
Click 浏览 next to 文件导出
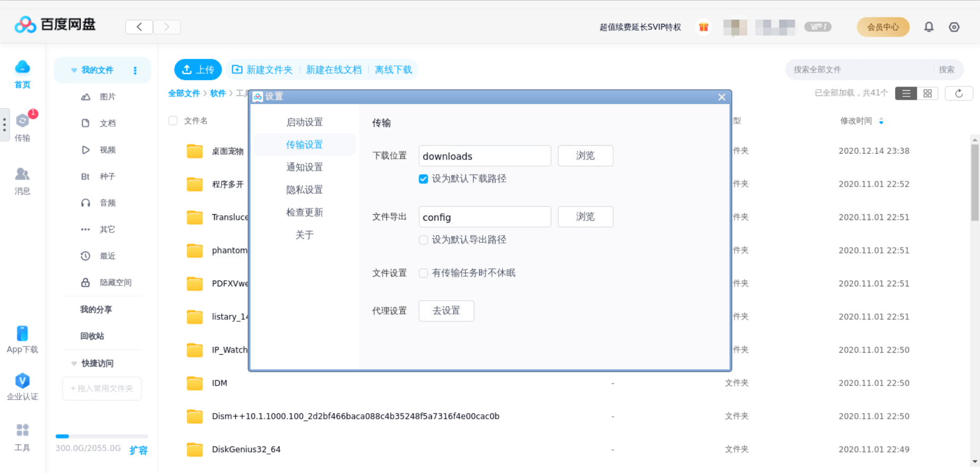click(x=585, y=216)
